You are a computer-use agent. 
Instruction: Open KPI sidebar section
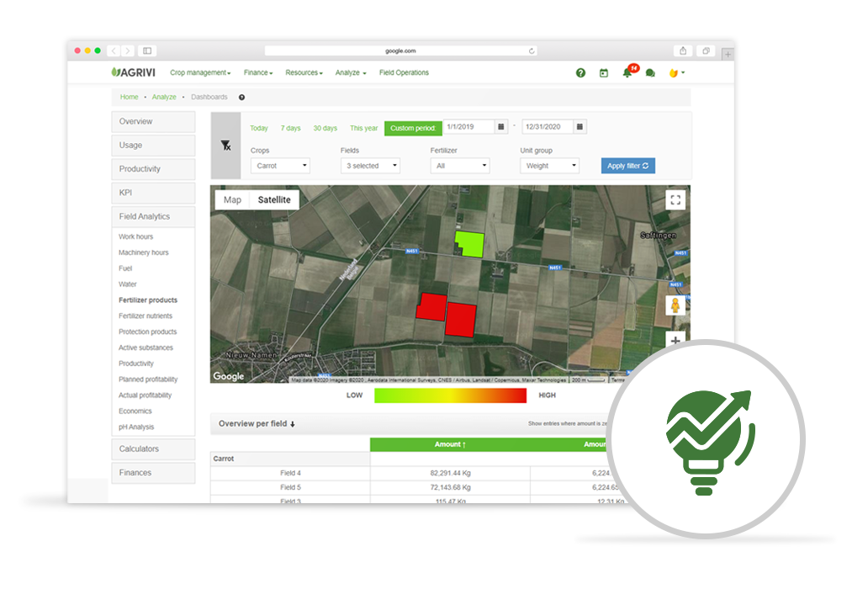(x=153, y=194)
